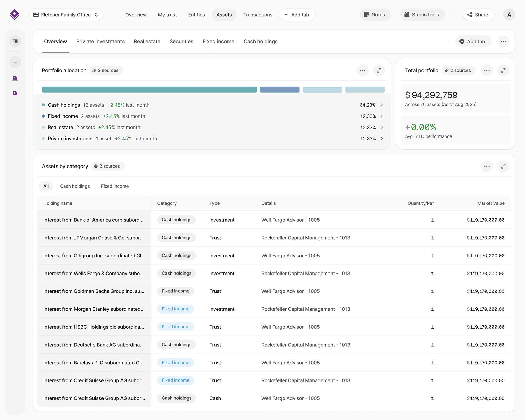Open the Securities sub-tab
This screenshot has height=420, width=526.
point(181,41)
